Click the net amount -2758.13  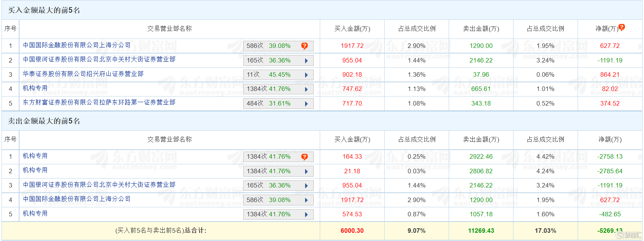pyautogui.click(x=610, y=156)
